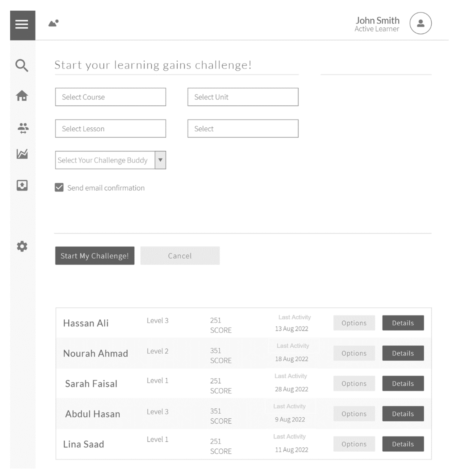View Details for Nourah Ahmad
Image resolution: width=458 pixels, height=476 pixels.
[403, 353]
